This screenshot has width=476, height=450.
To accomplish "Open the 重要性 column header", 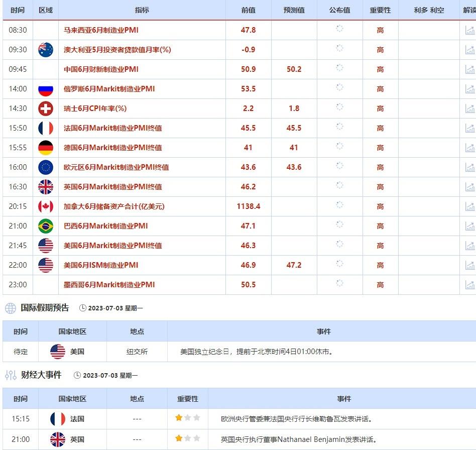I will pyautogui.click(x=380, y=10).
